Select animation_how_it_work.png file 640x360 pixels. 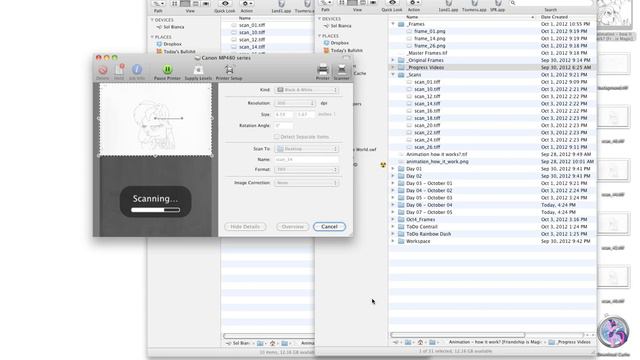point(437,162)
